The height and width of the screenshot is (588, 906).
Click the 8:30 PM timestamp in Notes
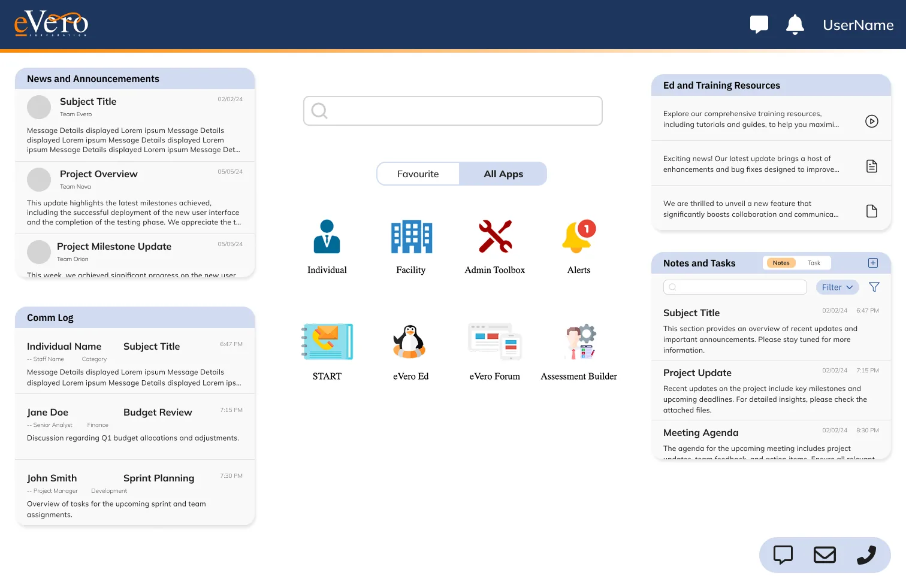coord(868,431)
